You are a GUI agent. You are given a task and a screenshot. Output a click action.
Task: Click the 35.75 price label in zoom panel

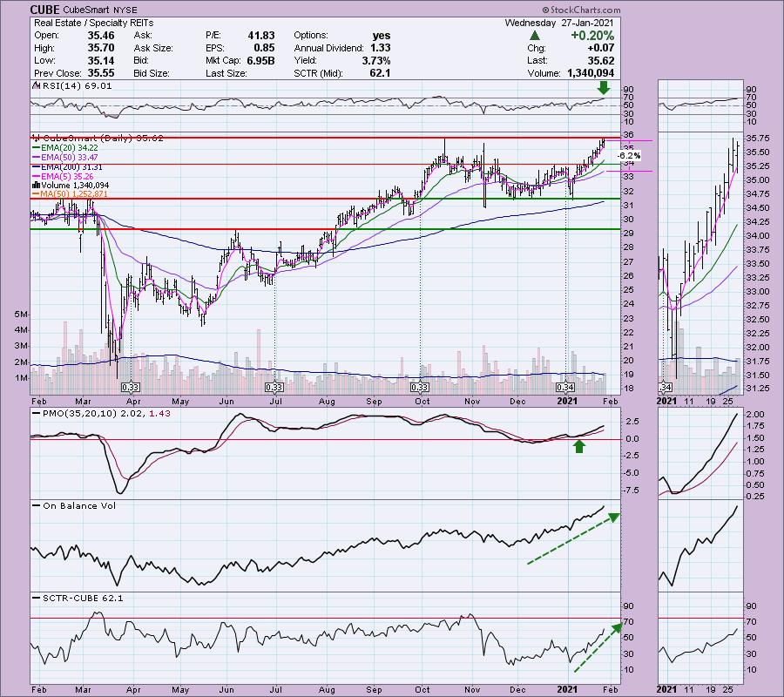pos(756,139)
